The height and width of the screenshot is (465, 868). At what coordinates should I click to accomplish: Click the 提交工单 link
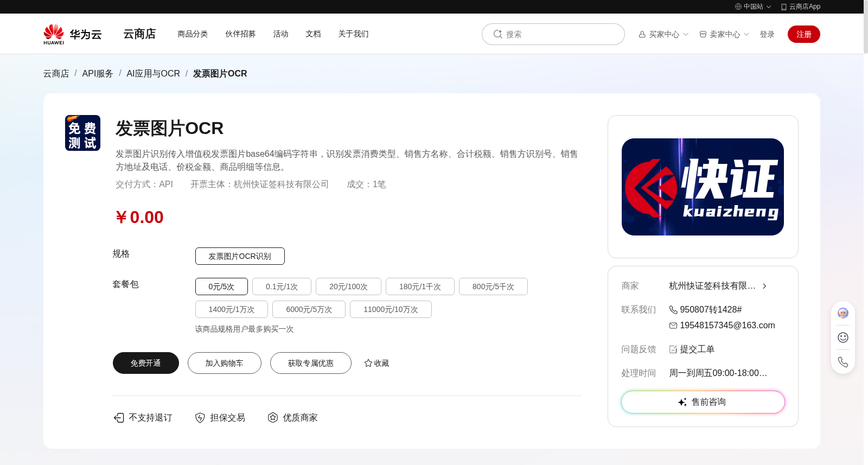tap(697, 349)
